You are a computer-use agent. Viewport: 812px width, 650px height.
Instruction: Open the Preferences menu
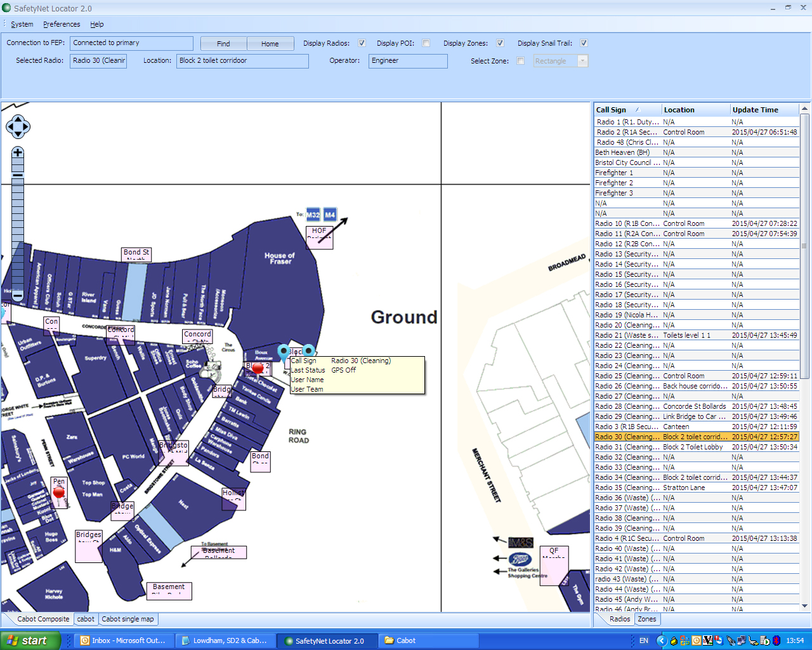pyautogui.click(x=62, y=24)
